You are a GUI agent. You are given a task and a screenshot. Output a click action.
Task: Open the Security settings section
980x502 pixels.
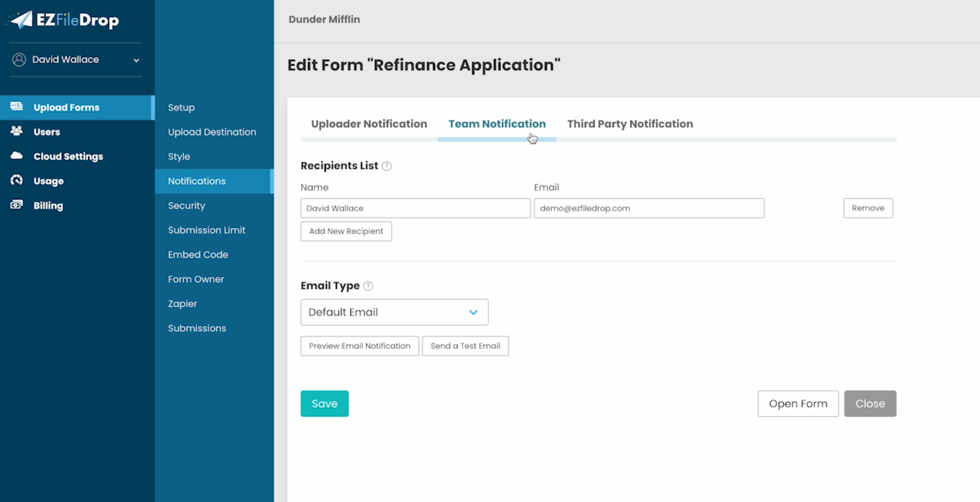pyautogui.click(x=187, y=205)
